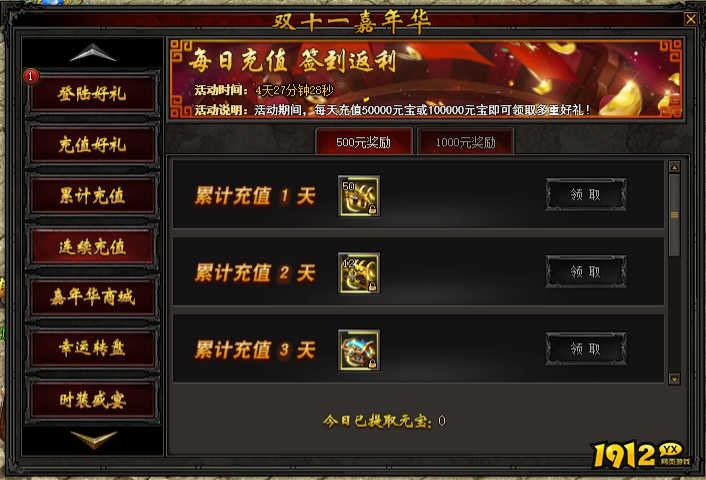The height and width of the screenshot is (480, 706).
Task: Close the 双十一嘉年华 window
Action: [x=691, y=19]
